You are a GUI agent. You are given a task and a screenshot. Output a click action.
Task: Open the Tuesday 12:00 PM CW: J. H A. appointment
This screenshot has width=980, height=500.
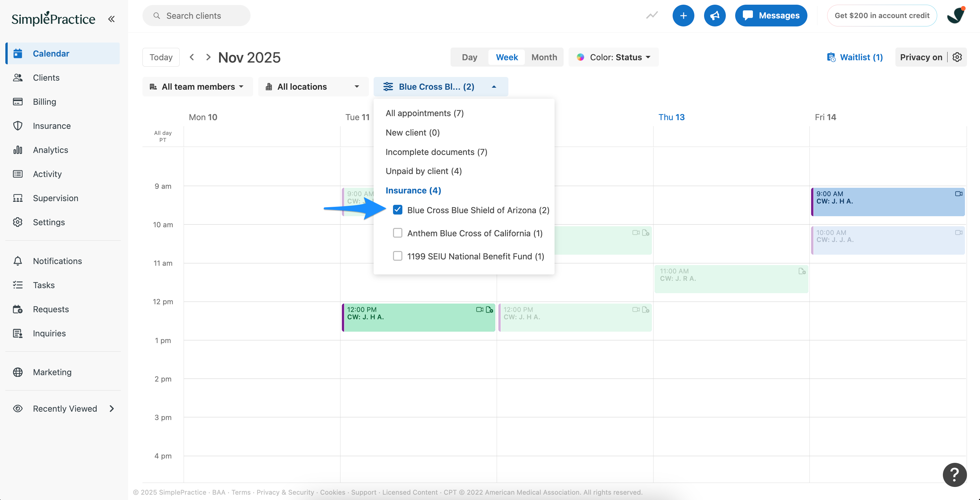(418, 318)
